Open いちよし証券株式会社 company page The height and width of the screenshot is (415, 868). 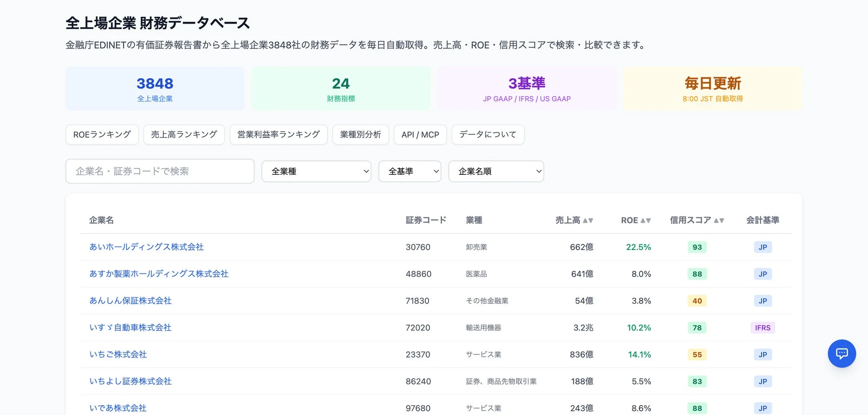130,381
